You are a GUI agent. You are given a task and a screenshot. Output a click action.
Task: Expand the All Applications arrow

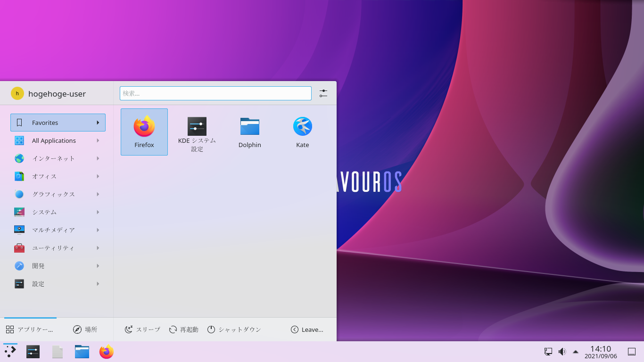tap(98, 140)
